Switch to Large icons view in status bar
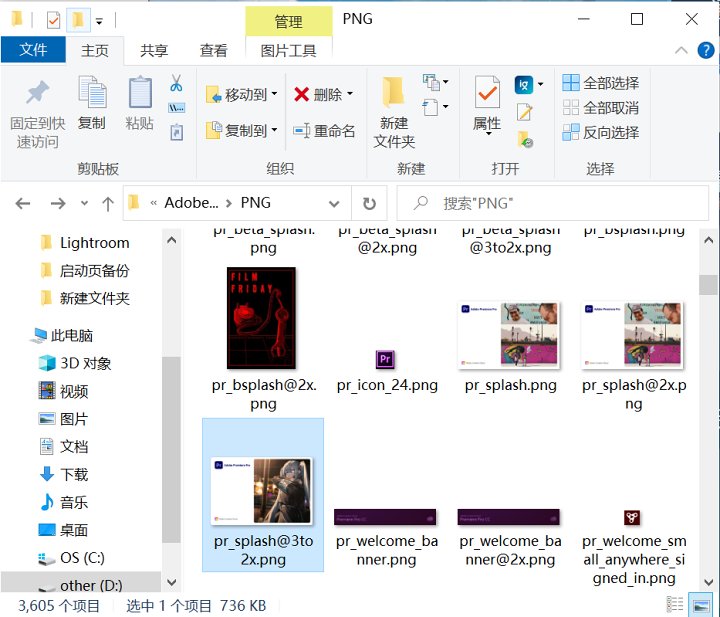Image resolution: width=720 pixels, height=617 pixels. [701, 605]
